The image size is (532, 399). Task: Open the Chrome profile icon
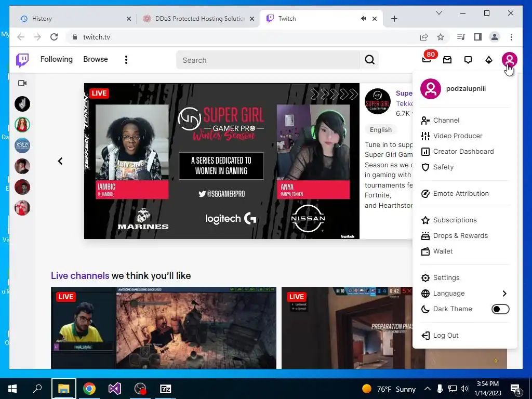pos(495,37)
